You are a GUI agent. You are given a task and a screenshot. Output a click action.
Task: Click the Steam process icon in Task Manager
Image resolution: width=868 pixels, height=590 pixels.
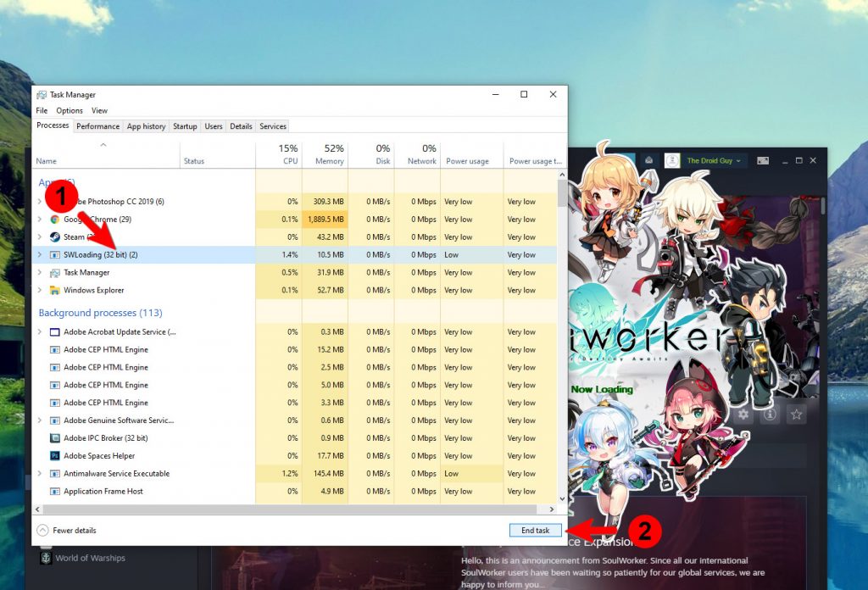pos(55,237)
